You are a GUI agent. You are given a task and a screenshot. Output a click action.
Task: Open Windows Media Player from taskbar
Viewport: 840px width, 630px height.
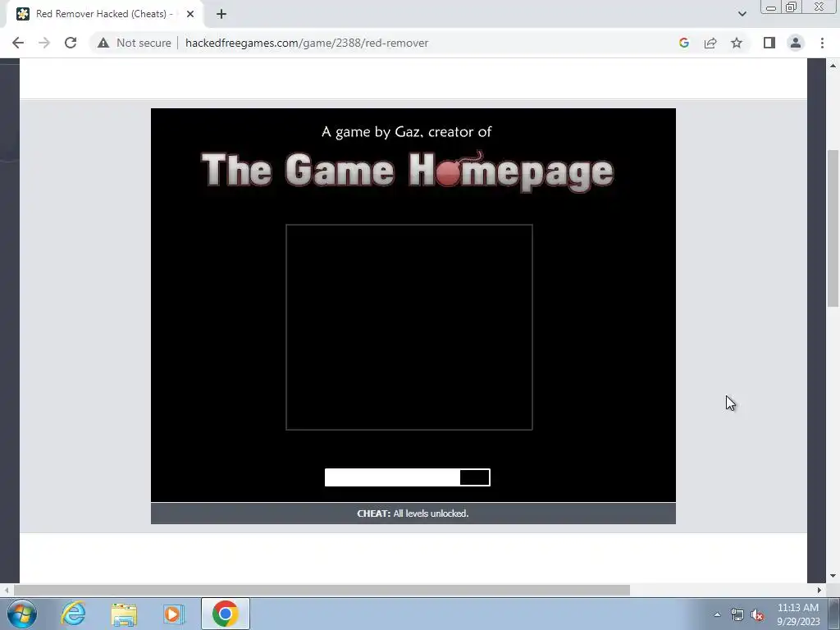click(174, 614)
